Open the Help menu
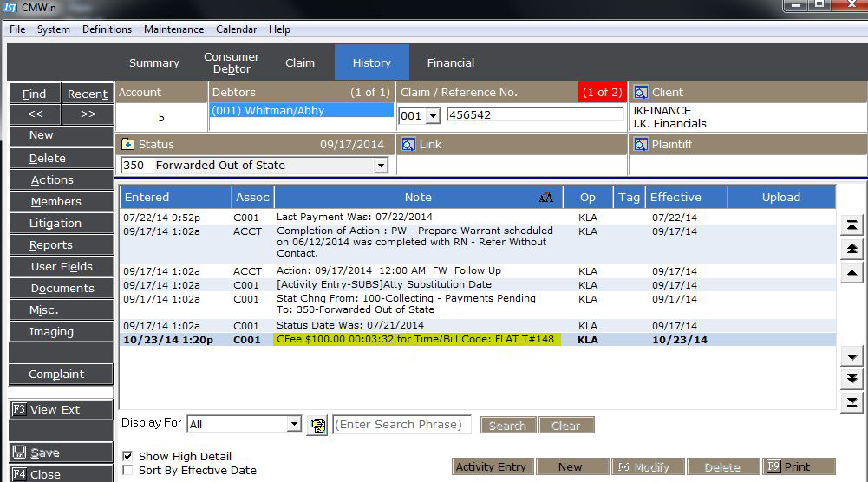The image size is (868, 482). pyautogui.click(x=279, y=29)
